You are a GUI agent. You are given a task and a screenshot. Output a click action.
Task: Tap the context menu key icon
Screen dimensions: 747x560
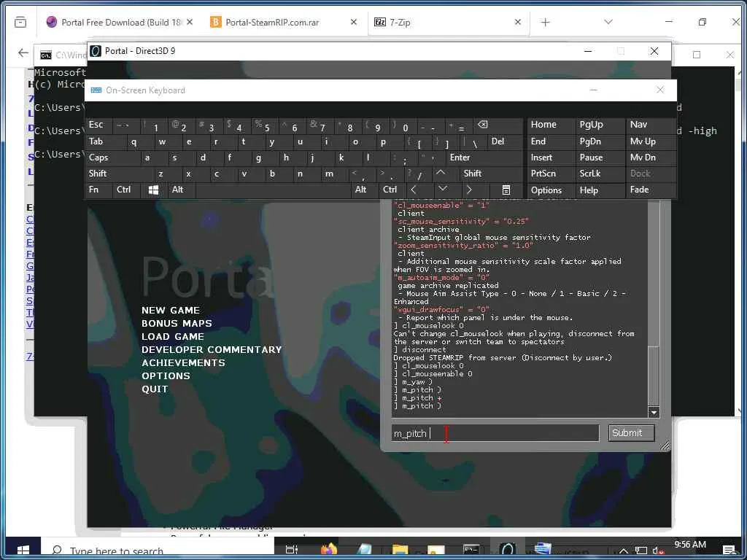point(506,190)
